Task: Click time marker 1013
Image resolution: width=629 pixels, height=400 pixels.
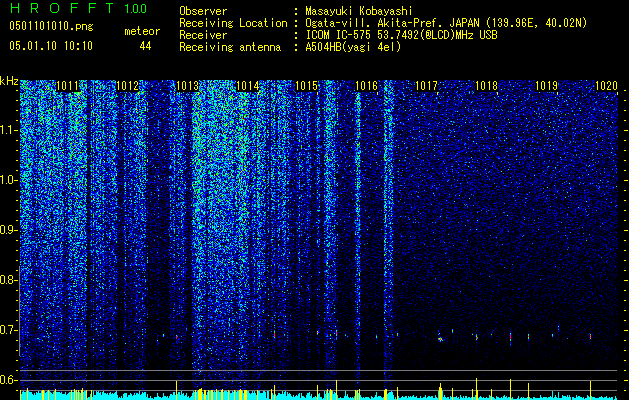Action: pyautogui.click(x=187, y=86)
